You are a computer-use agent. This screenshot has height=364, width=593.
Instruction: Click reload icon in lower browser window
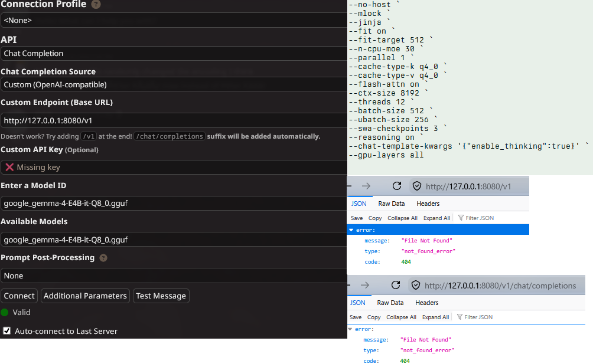pos(396,285)
